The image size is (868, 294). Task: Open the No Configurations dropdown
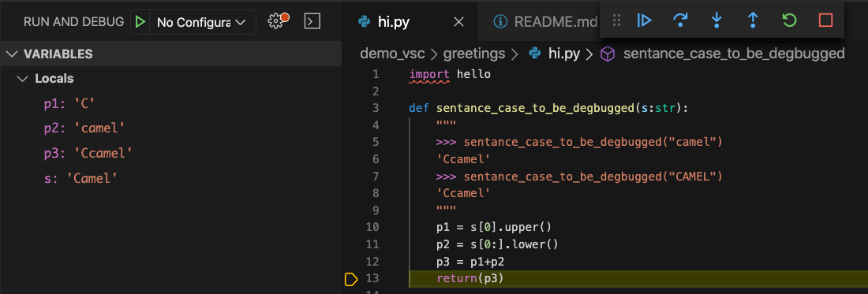[x=201, y=22]
